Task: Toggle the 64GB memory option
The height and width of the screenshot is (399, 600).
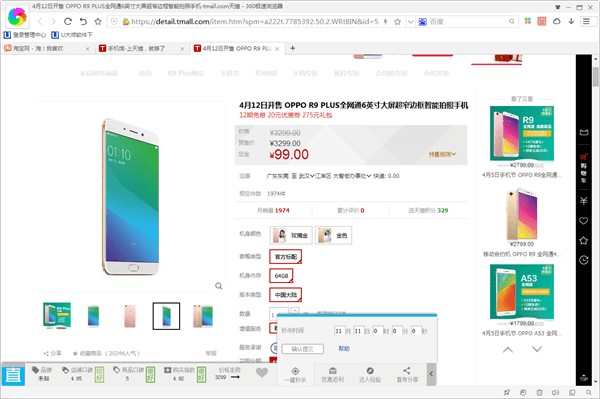Action: 281,276
